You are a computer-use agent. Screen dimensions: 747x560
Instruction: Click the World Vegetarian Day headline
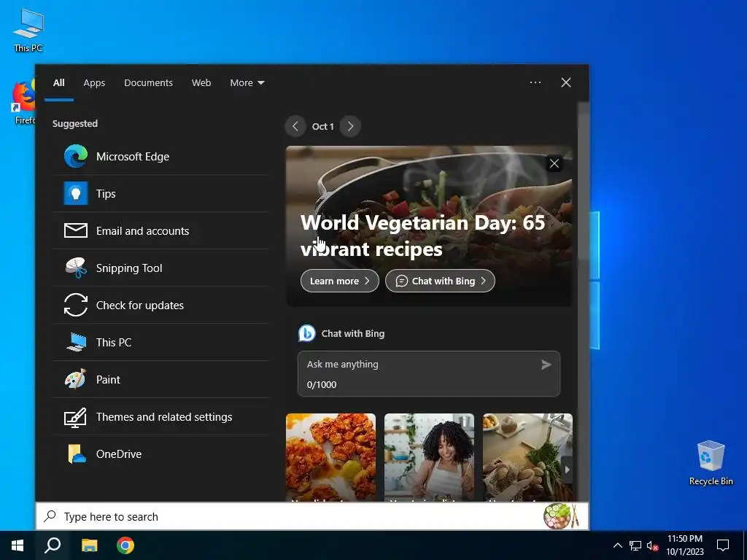pyautogui.click(x=422, y=236)
